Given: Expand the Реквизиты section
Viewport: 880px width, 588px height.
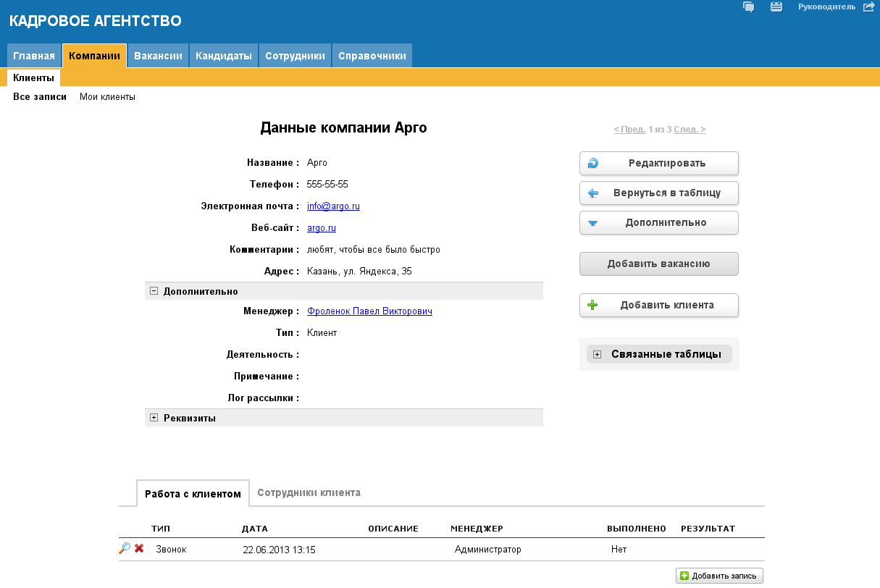Looking at the screenshot, I should point(154,418).
